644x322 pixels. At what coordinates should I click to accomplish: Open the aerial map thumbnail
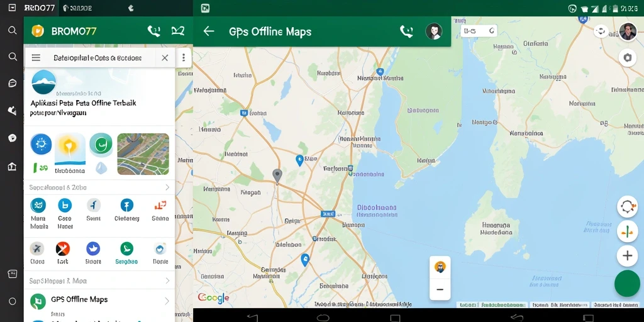coord(143,154)
